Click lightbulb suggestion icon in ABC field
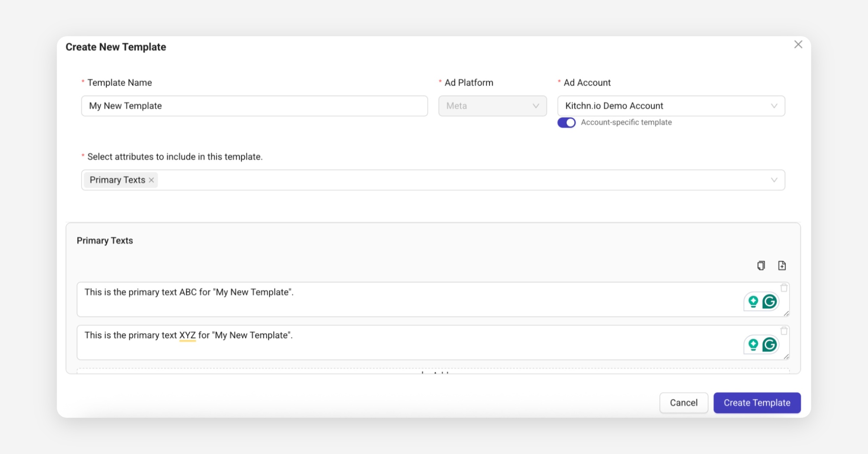This screenshot has height=454, width=868. tap(753, 302)
